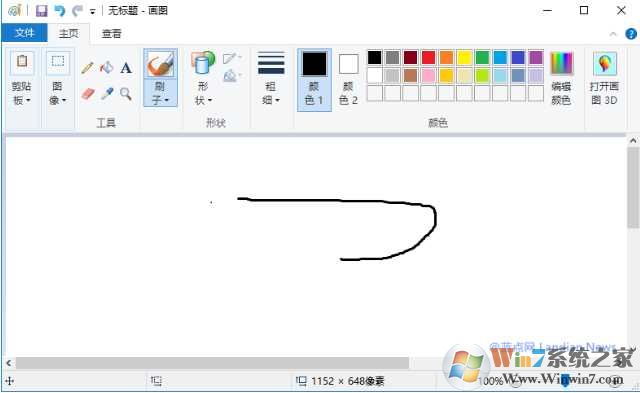Pick the lime green color swatch
The height and width of the screenshot is (393, 640).
tap(482, 75)
